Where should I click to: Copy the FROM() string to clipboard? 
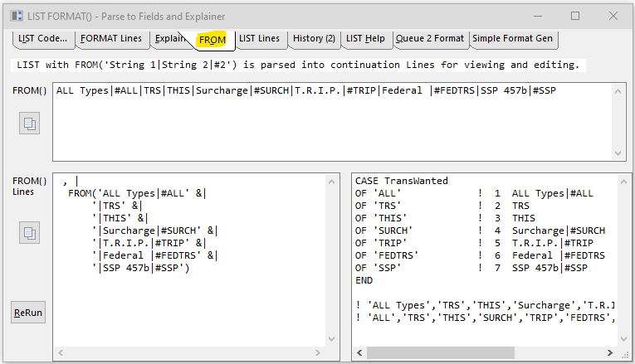point(29,124)
